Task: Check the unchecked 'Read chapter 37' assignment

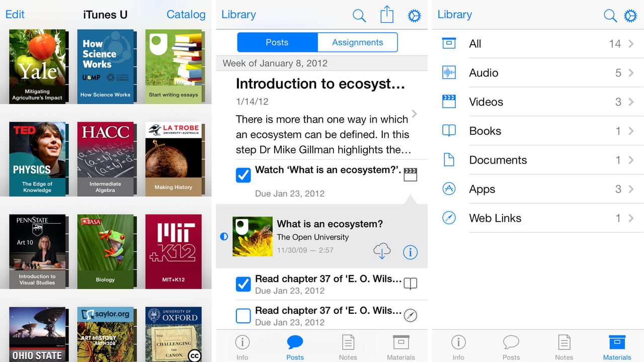Action: (243, 315)
